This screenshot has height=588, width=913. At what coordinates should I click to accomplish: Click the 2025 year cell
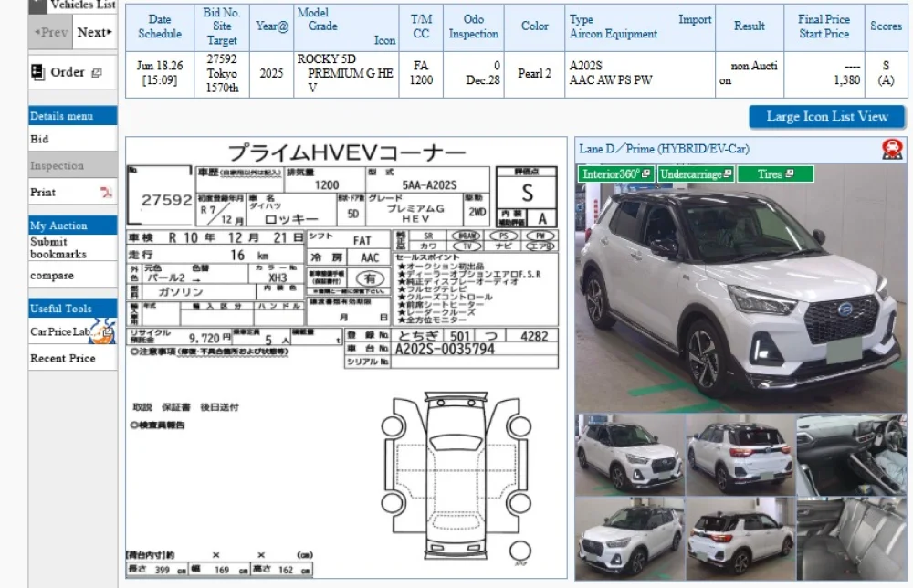click(x=271, y=74)
